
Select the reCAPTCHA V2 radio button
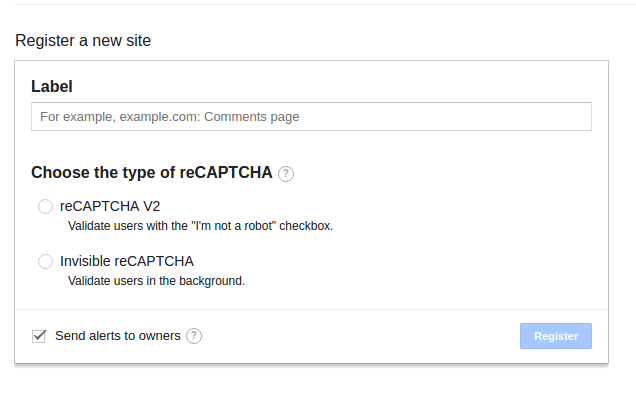45,206
